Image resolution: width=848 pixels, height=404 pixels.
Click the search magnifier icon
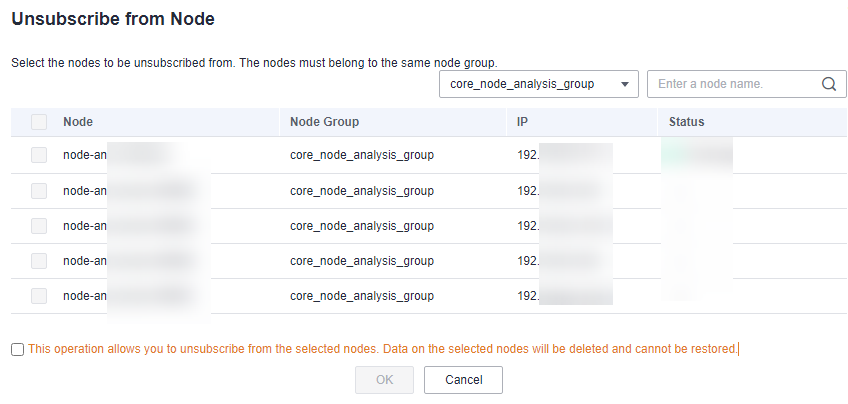pyautogui.click(x=829, y=84)
